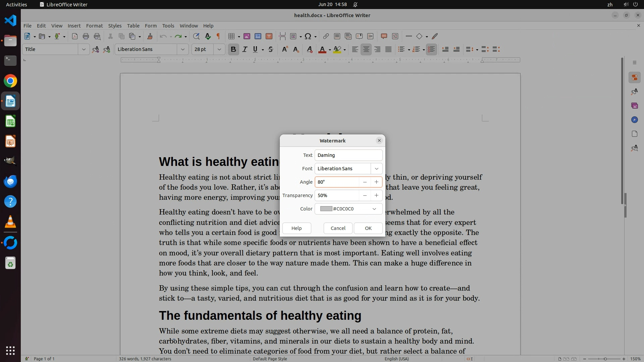Viewport: 644px width, 362px height.
Task: Click the Insert Hyperlink icon
Action: coord(326,37)
